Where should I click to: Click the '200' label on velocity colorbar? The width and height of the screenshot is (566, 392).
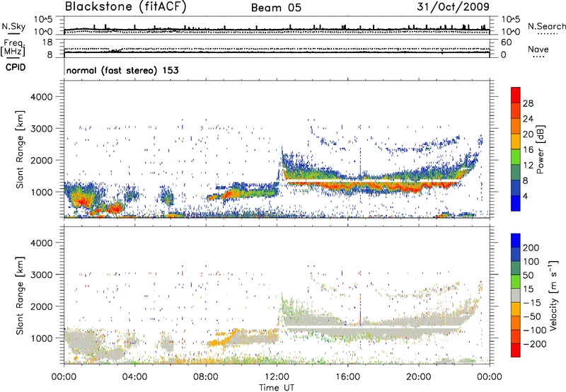[531, 248]
